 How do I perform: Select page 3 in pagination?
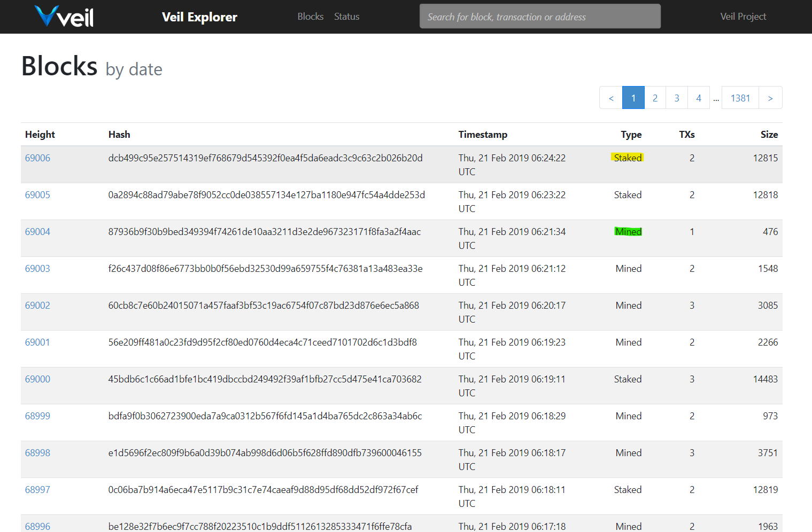click(677, 98)
